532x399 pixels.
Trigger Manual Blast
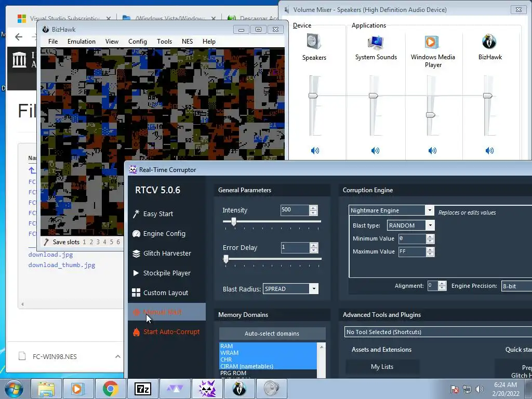167,312
